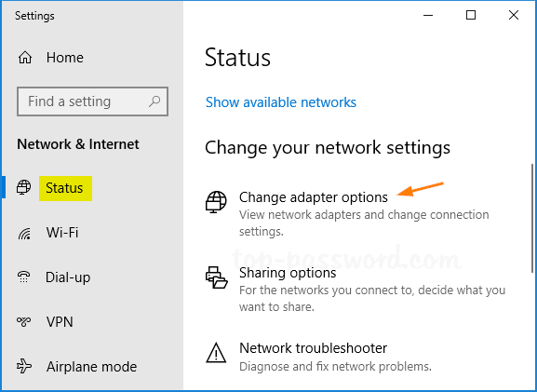The width and height of the screenshot is (537, 392).
Task: Launch the Network troubleshooter
Action: pos(313,348)
